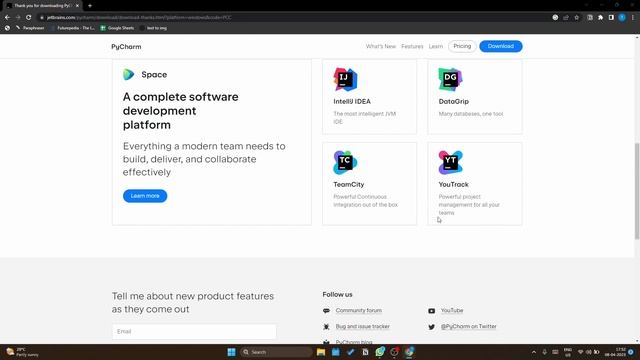This screenshot has height=360, width=640.
Task: Click the Email input field
Action: 194,331
